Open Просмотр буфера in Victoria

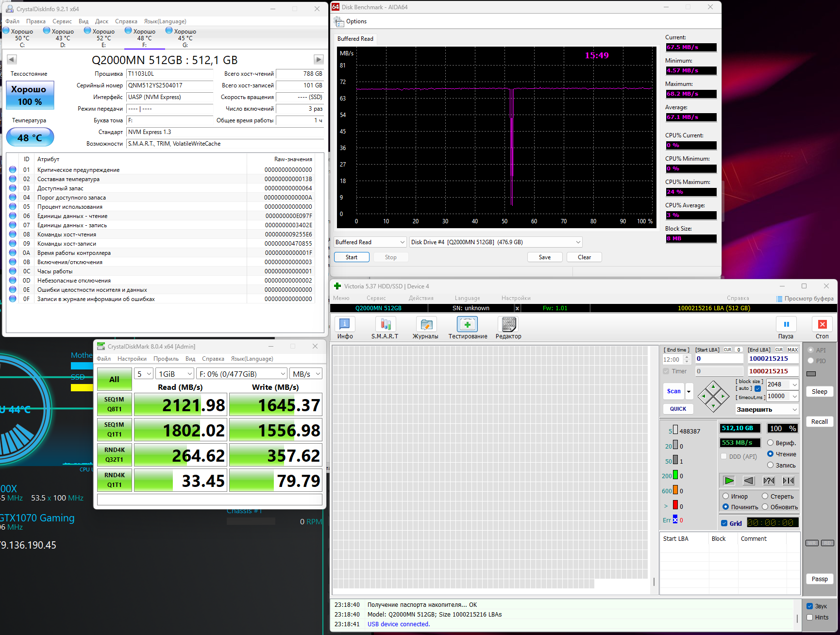(x=805, y=299)
